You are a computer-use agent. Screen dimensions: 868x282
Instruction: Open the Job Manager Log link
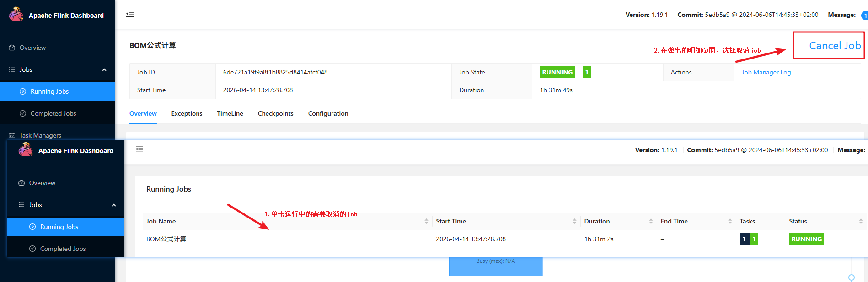click(x=766, y=72)
